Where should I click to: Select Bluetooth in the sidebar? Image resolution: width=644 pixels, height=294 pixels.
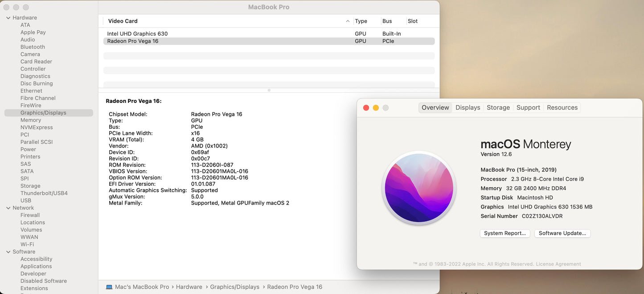[32, 46]
